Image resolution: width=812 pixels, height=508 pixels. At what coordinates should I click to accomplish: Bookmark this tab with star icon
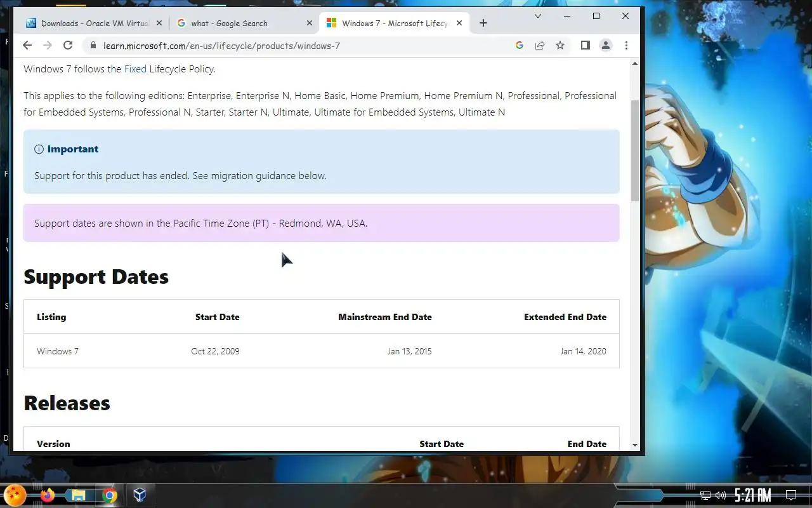click(x=560, y=45)
